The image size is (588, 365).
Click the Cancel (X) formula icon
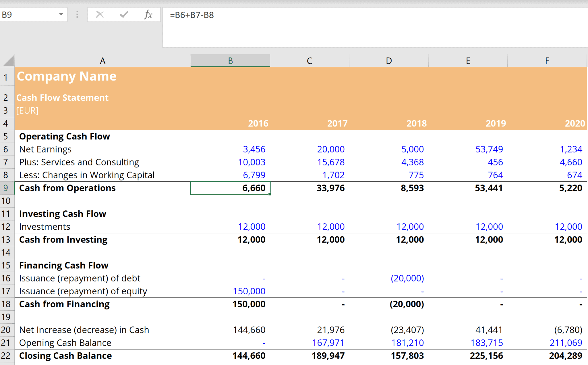tap(100, 15)
